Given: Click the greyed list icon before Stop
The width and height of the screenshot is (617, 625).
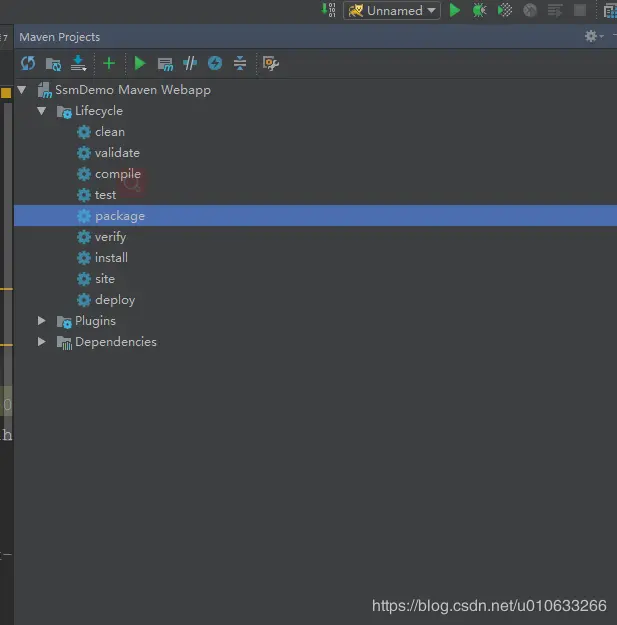Looking at the screenshot, I should (555, 10).
